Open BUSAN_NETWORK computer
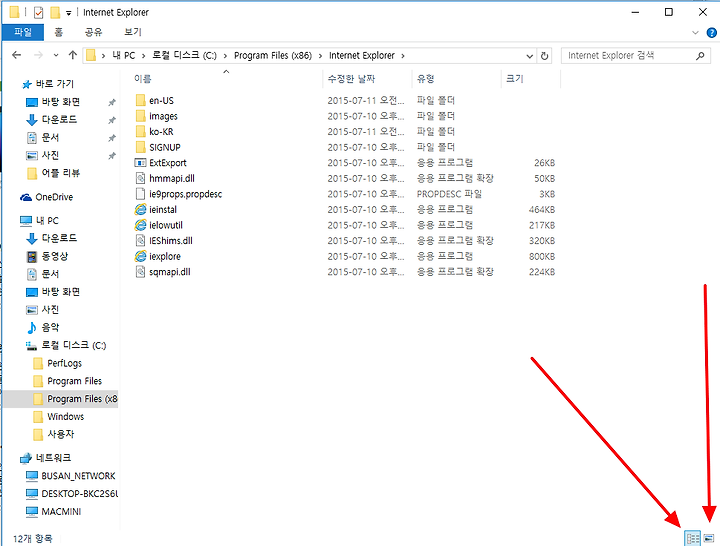 (78, 476)
